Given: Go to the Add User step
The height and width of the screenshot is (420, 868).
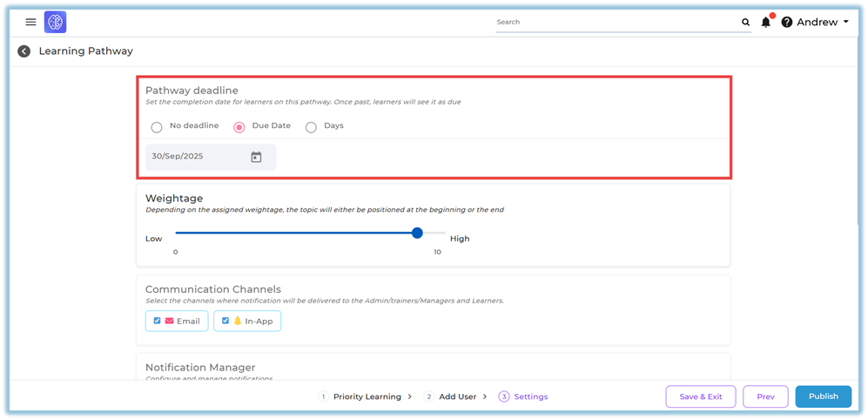Looking at the screenshot, I should coord(457,396).
